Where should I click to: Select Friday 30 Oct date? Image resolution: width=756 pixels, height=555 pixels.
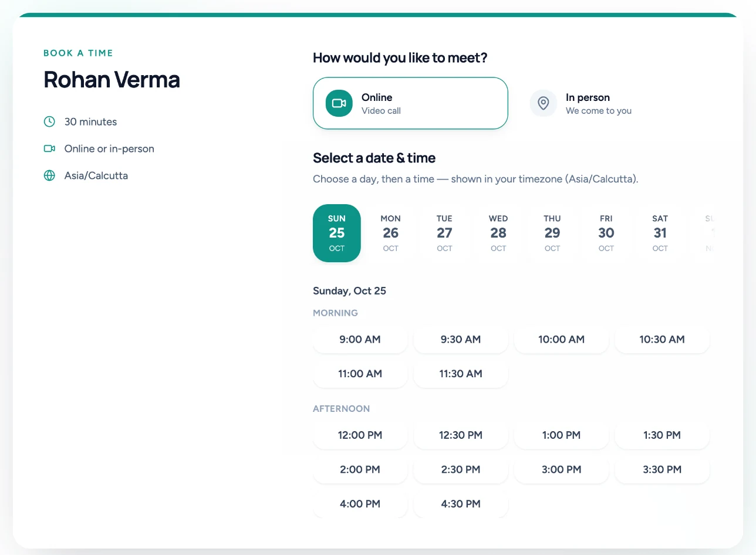[x=606, y=233]
